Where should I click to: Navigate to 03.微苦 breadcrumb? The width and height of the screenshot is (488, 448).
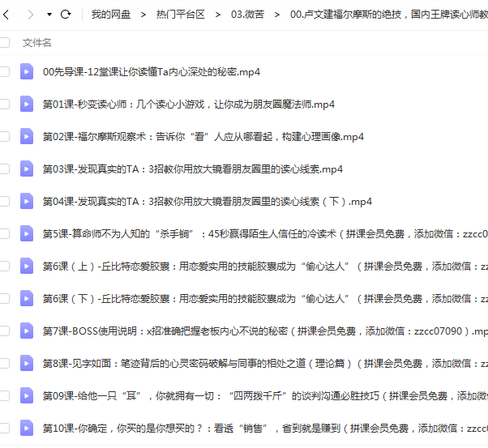coord(247,15)
